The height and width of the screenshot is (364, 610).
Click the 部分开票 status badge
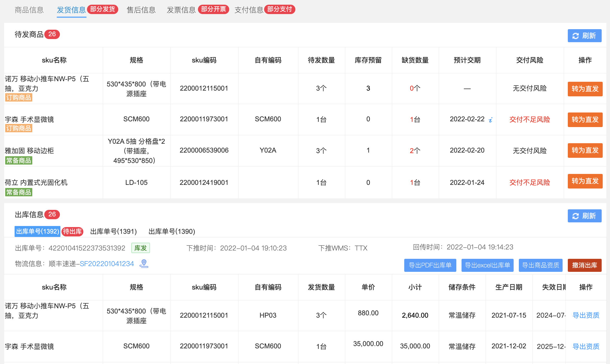pyautogui.click(x=214, y=9)
